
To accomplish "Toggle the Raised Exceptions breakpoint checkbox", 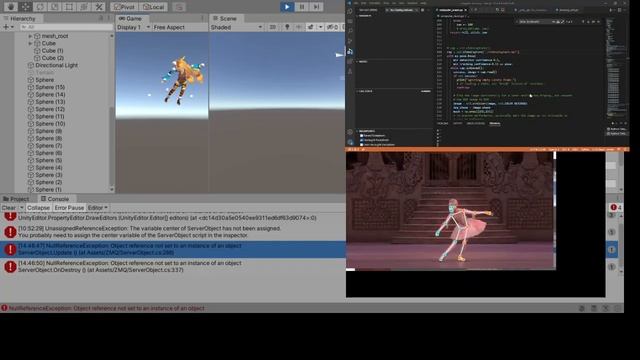I will pos(362,136).
